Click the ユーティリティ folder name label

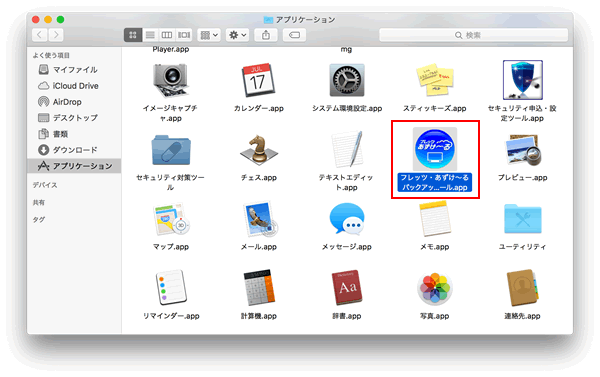(523, 247)
